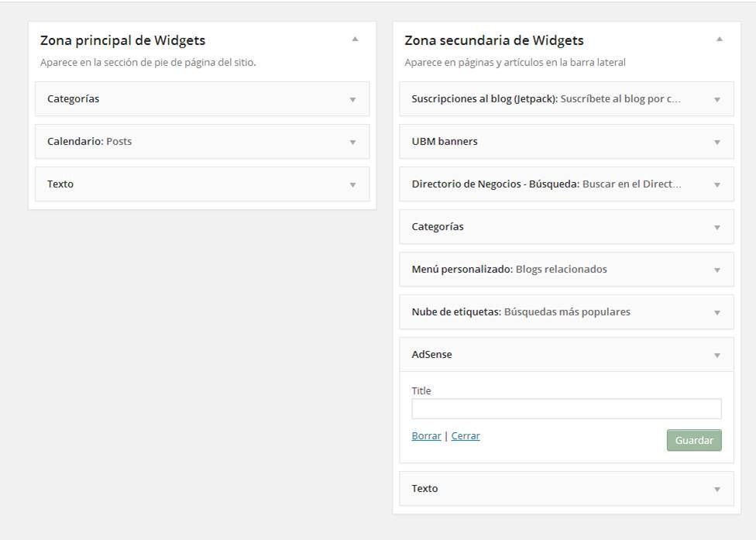Expand the Menú personalizado widget arrow
Screen dimensions: 756x540
(x=717, y=270)
